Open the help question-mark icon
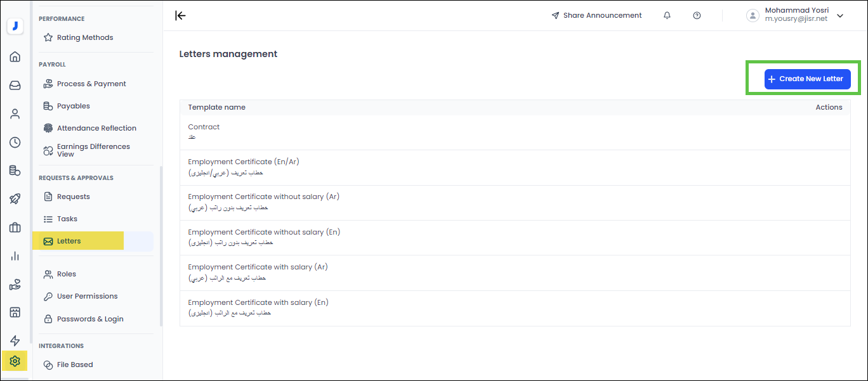The image size is (868, 381). [697, 15]
